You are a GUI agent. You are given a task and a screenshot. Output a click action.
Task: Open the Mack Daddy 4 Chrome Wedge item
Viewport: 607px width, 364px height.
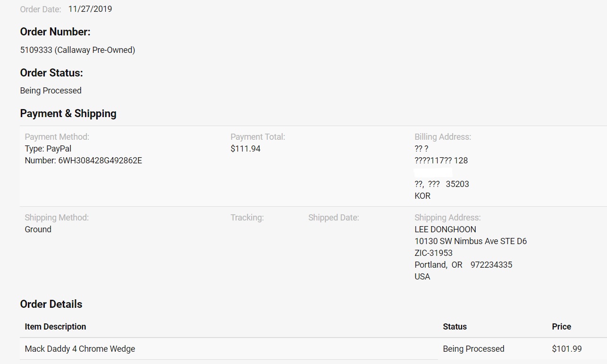[x=80, y=349]
